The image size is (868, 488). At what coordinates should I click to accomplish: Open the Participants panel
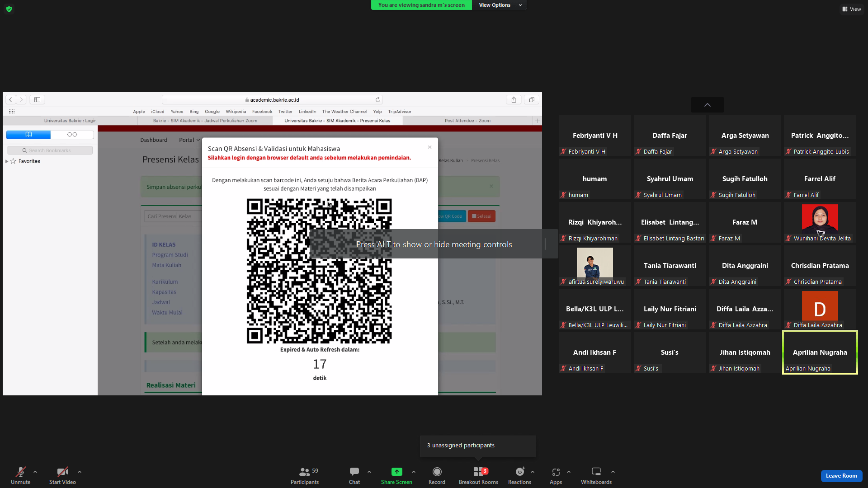(305, 475)
